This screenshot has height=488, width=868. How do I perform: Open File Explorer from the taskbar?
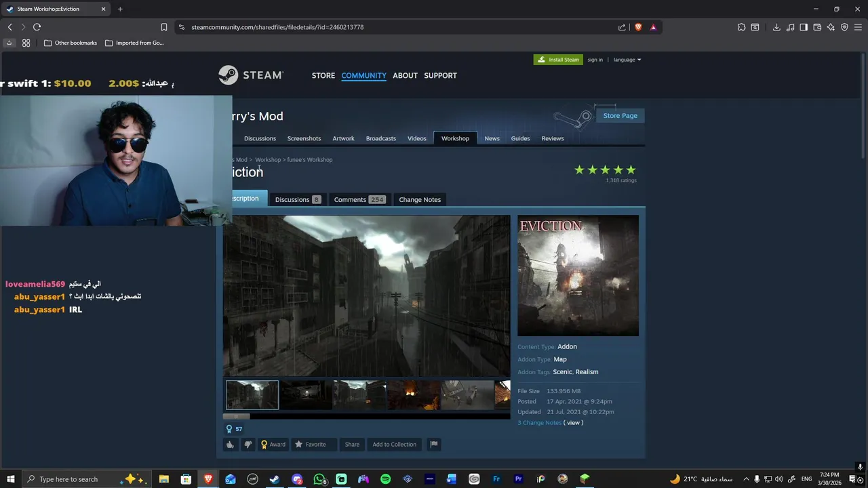(x=163, y=479)
